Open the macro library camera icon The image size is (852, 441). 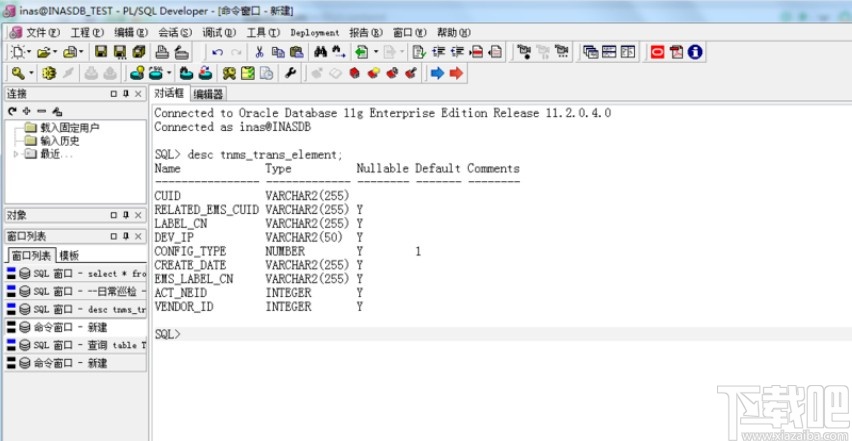click(x=562, y=52)
